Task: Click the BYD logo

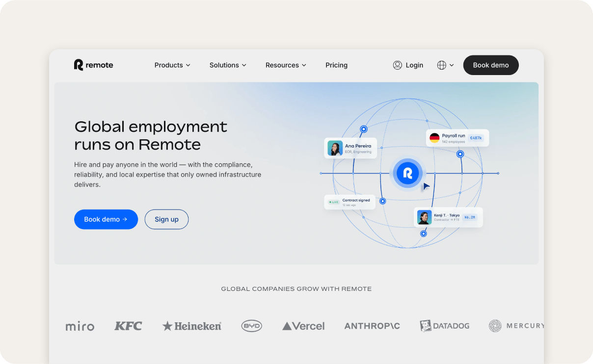Action: pyautogui.click(x=252, y=326)
